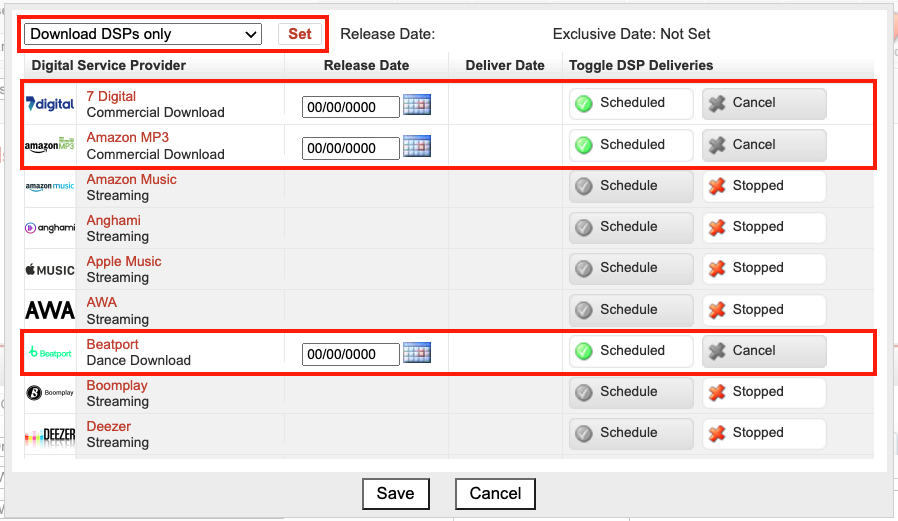The height and width of the screenshot is (521, 898).
Task: Open the Amazon MP3 provider link
Action: (x=128, y=137)
